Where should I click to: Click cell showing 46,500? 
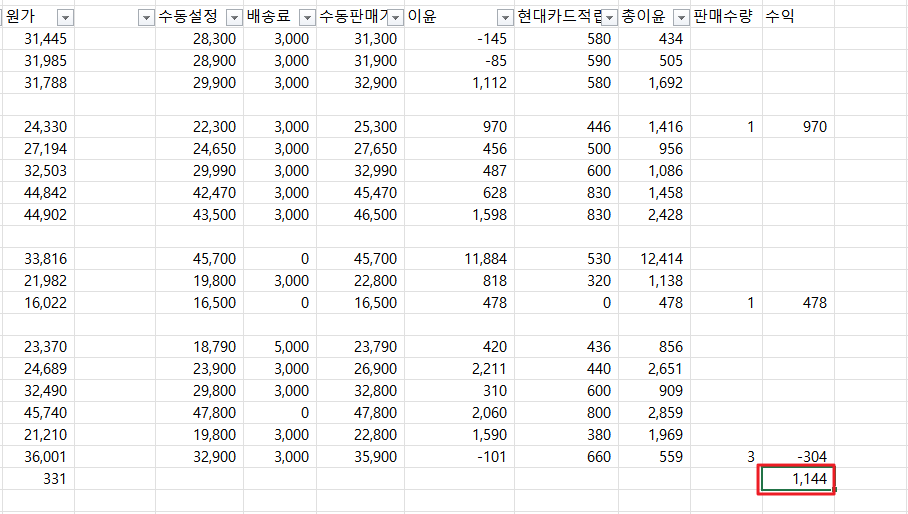pyautogui.click(x=360, y=215)
